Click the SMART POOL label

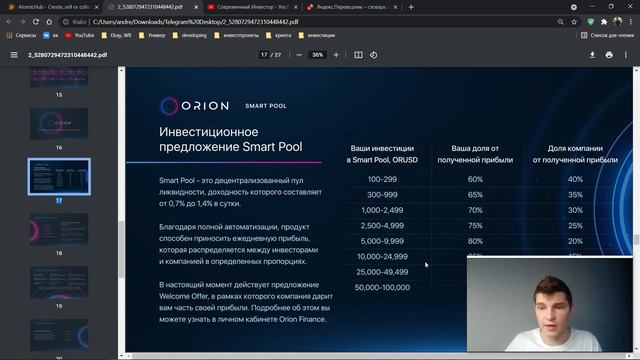(266, 106)
